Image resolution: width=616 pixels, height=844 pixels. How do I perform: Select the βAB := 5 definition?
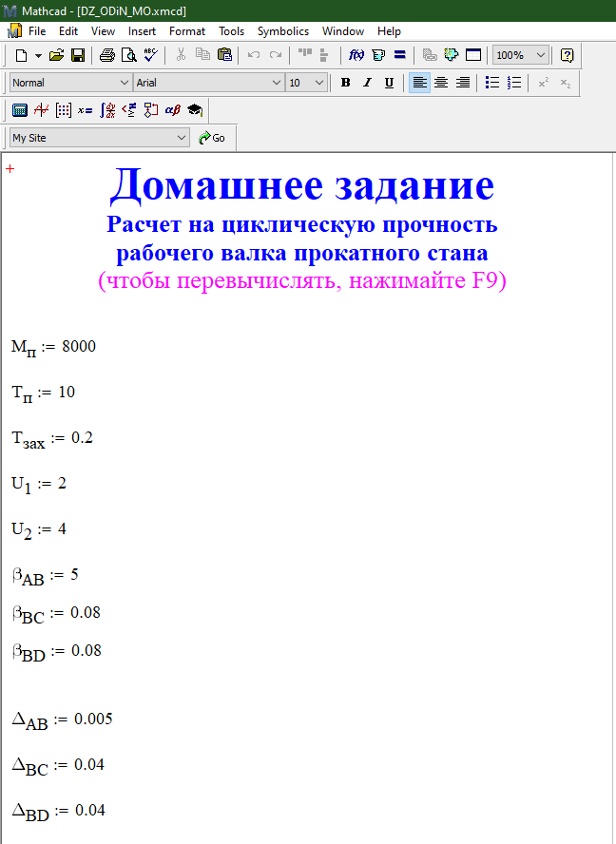[45, 577]
